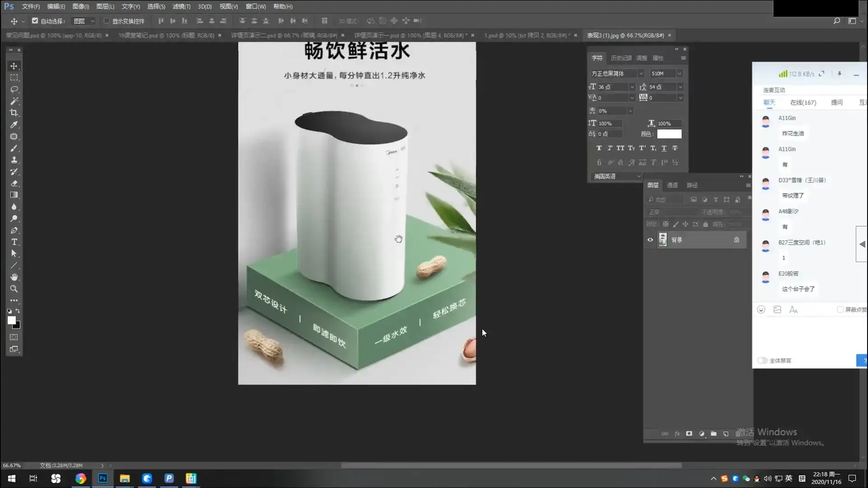868x488 pixels.
Task: Click the 提问 button in the chat panel
Action: point(837,103)
